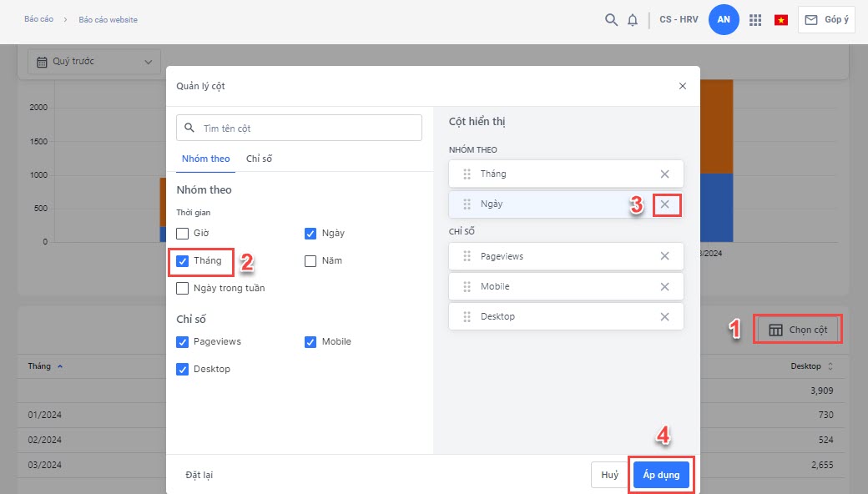Uncheck the Tháng checkbox
868x494 pixels.
pos(183,261)
